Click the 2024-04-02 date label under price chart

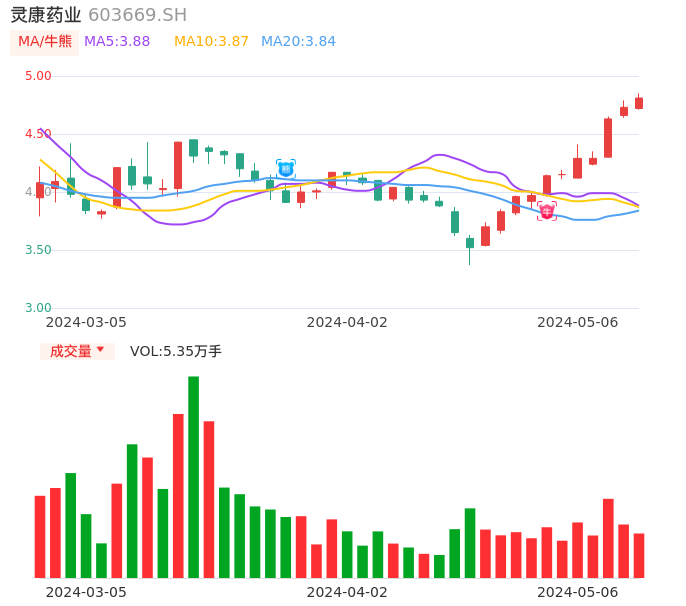(x=346, y=322)
